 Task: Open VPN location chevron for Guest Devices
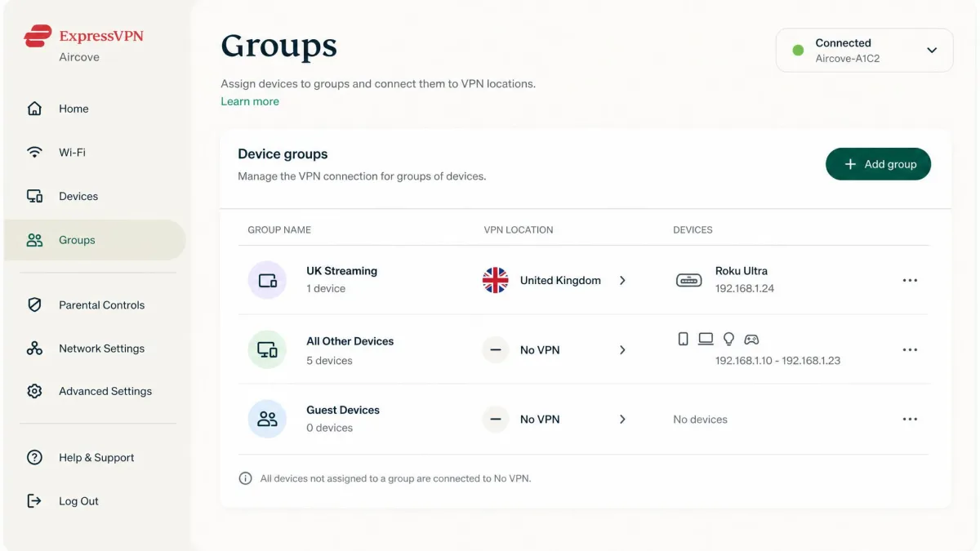pyautogui.click(x=622, y=419)
